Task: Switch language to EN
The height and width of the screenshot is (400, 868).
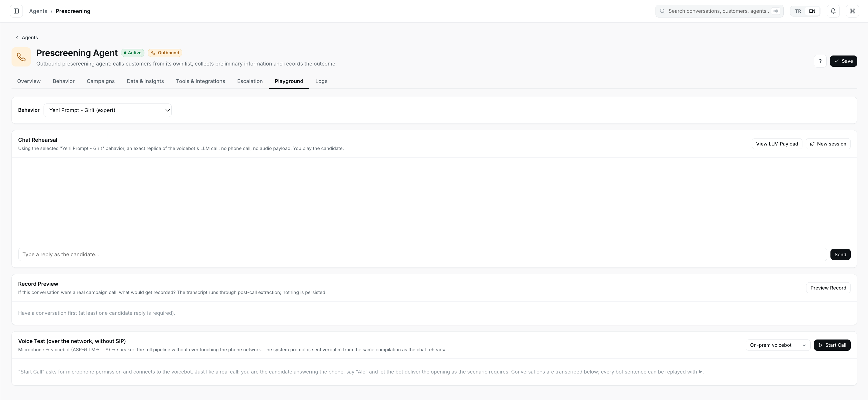Action: tap(812, 11)
